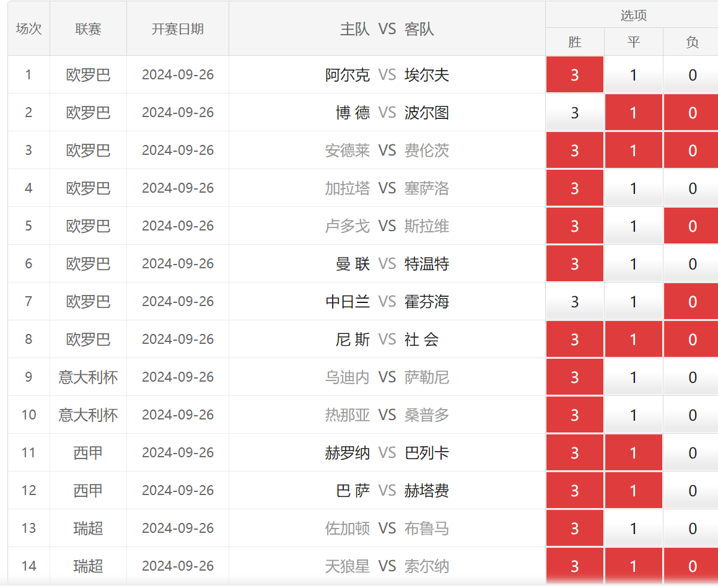
Task: Click the 选项 header cell
Action: pos(633,15)
